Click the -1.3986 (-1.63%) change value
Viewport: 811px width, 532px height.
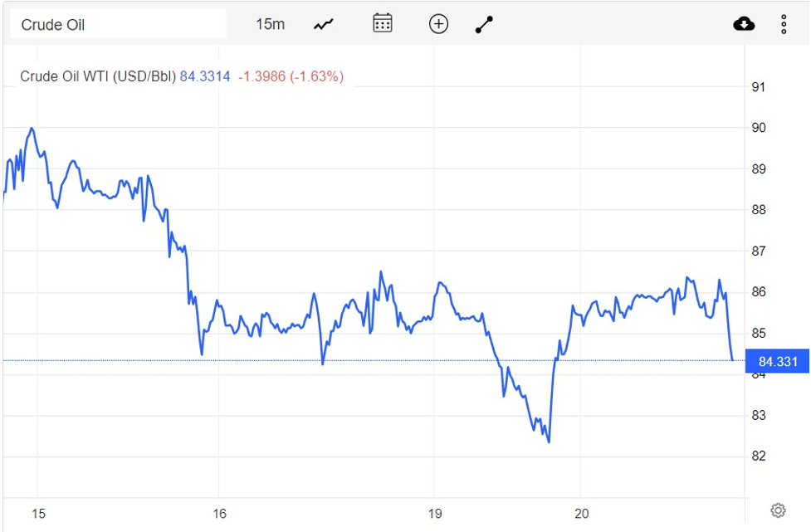291,76
